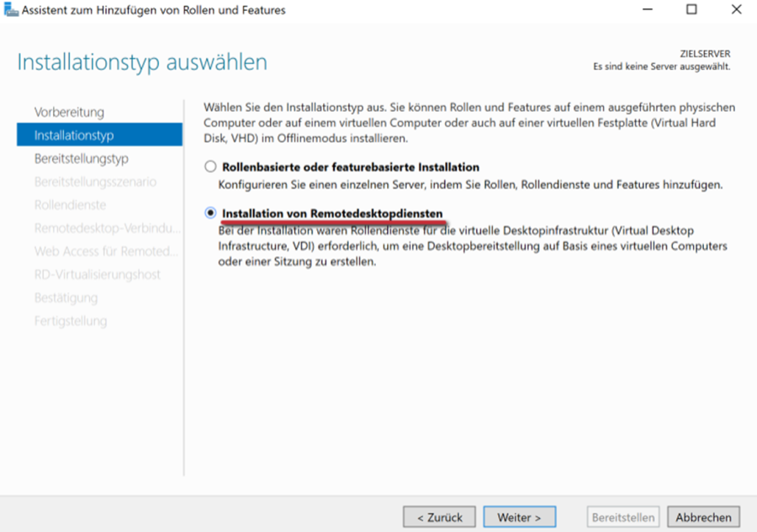
Task: Select the Web Access für Remoted... step
Action: [x=106, y=251]
